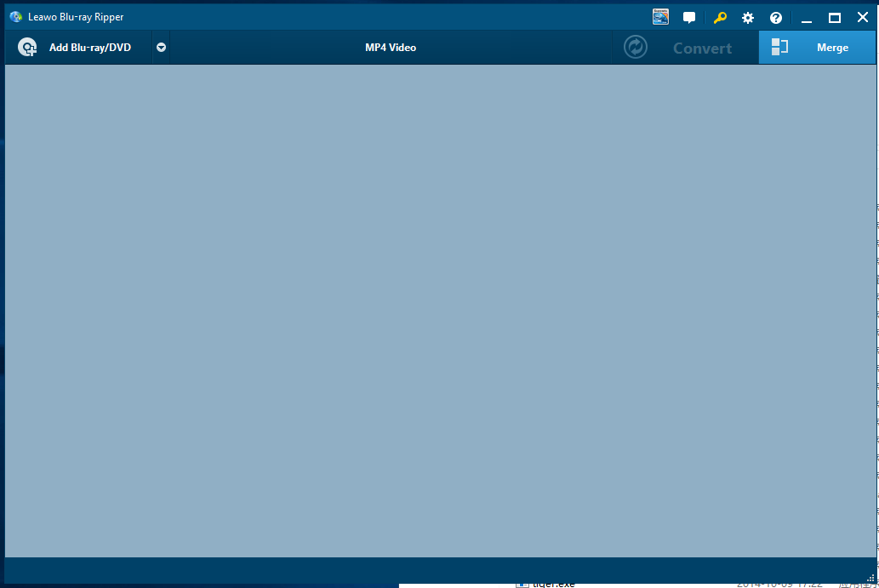The image size is (879, 588).
Task: Click the empty file list area
Action: point(438,311)
